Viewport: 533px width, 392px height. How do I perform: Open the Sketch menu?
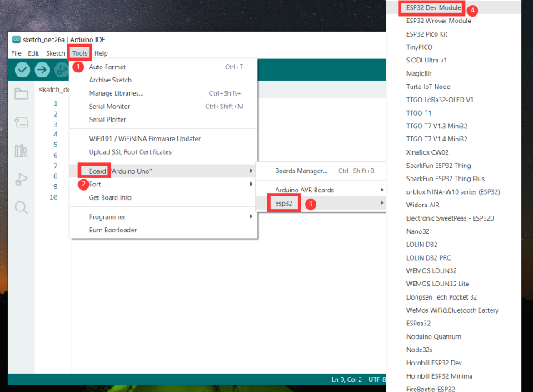(56, 53)
